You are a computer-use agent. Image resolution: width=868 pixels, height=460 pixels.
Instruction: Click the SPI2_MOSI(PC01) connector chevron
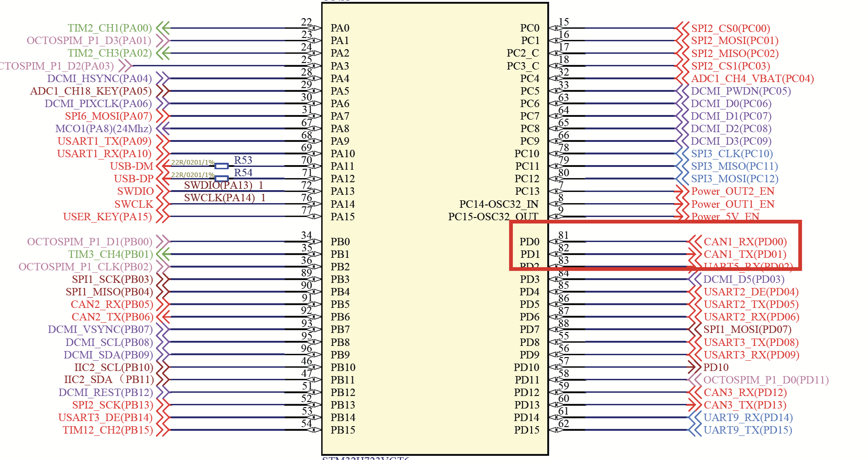tap(682, 40)
